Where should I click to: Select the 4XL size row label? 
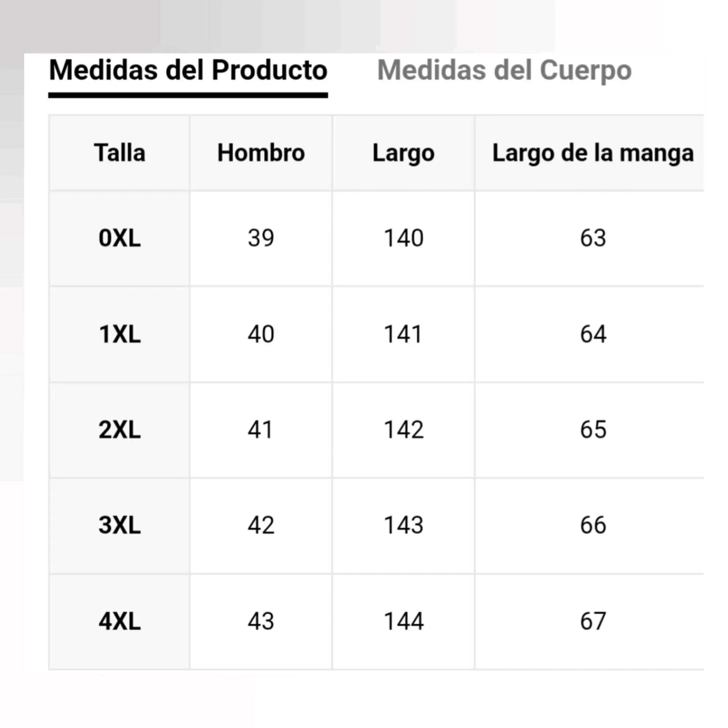(x=119, y=621)
